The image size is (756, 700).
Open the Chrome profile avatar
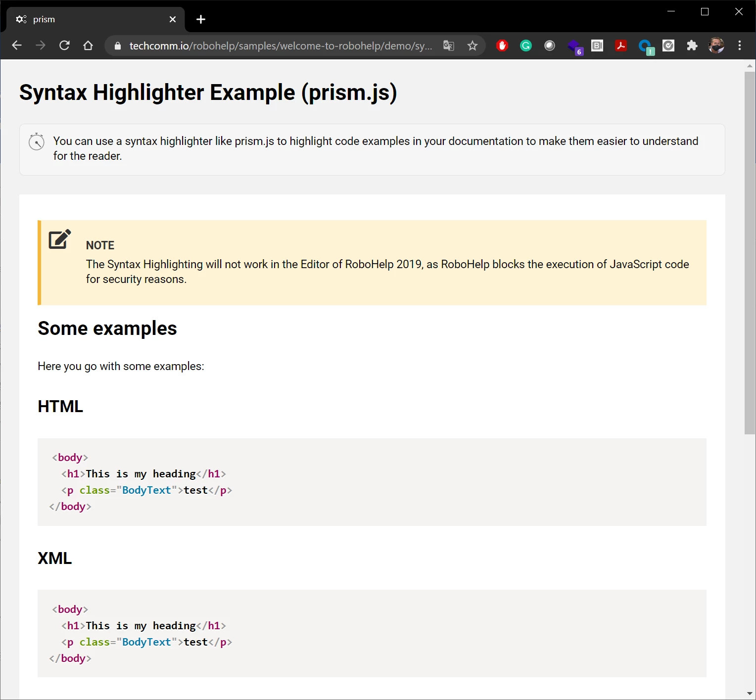click(716, 46)
